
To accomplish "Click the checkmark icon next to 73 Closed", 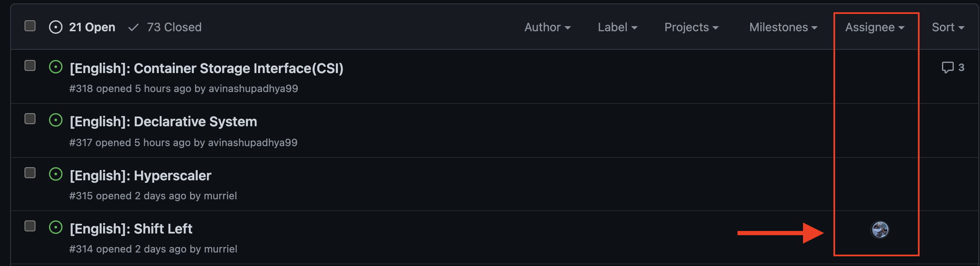I will pos(133,27).
